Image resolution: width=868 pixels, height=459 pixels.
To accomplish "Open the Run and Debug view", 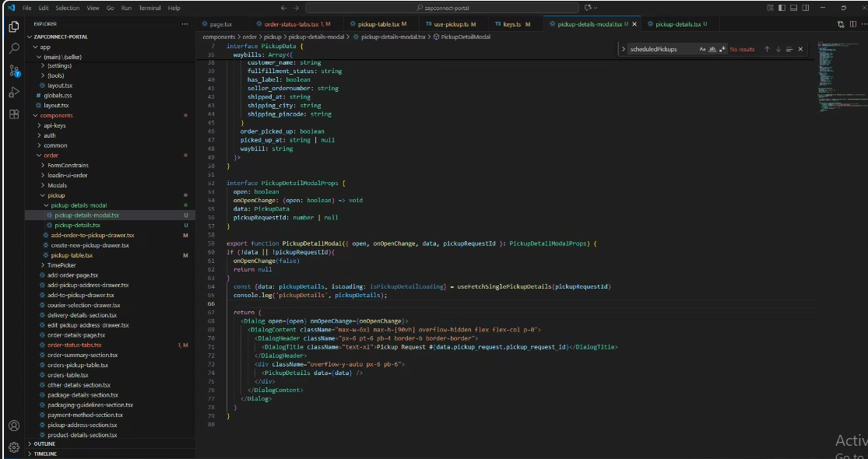I will click(13, 93).
